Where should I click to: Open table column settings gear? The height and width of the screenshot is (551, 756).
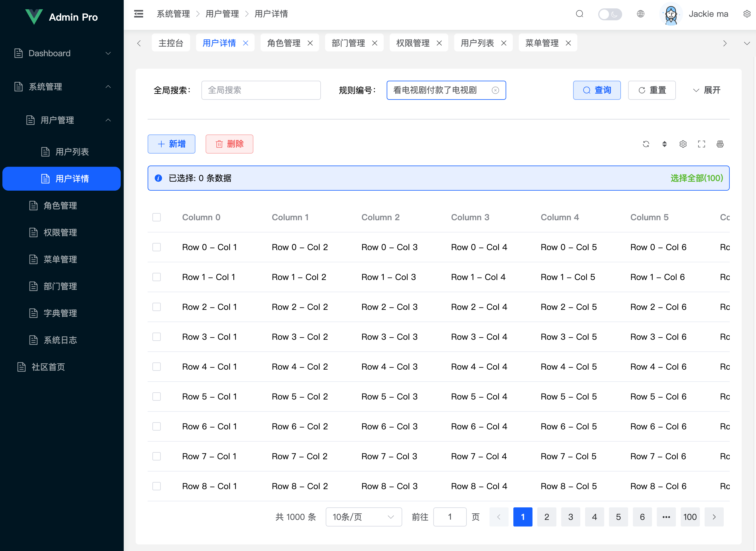click(683, 144)
